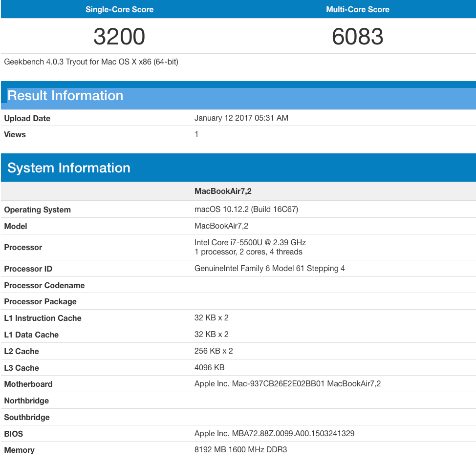Select the Apple Inc. Motherboard identifier text
The height and width of the screenshot is (464, 476).
287,383
